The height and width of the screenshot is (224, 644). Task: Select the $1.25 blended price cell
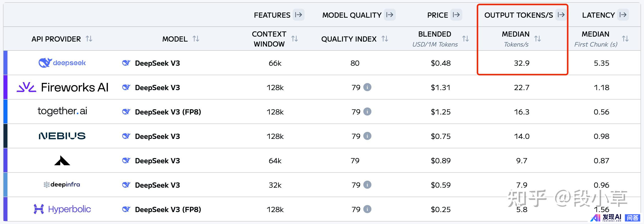click(x=440, y=112)
